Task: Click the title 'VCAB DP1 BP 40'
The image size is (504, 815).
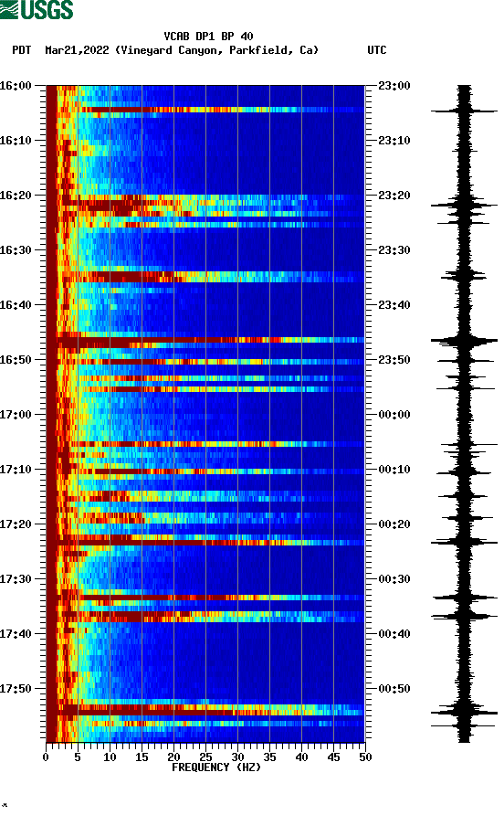Action: (208, 37)
